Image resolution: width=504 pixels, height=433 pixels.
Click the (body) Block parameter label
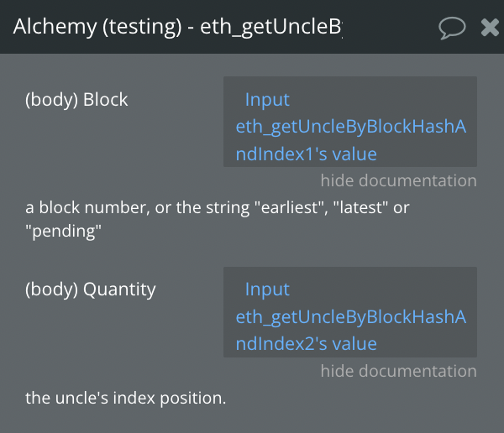[76, 100]
